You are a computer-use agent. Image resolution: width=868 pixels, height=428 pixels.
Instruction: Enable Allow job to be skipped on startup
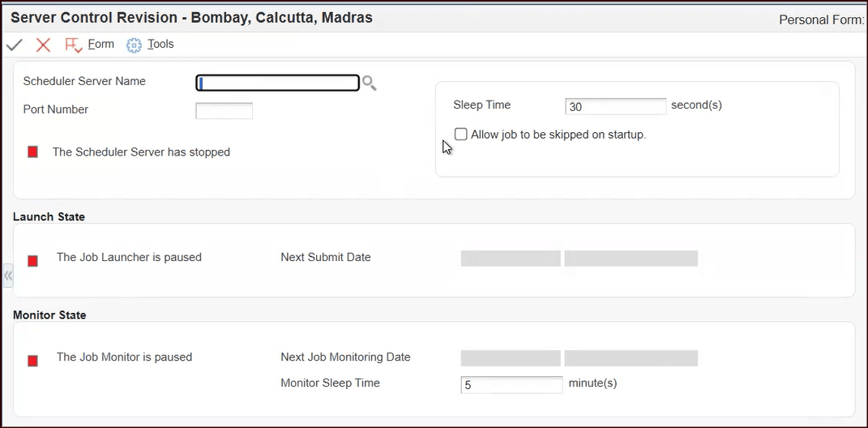[x=461, y=135]
